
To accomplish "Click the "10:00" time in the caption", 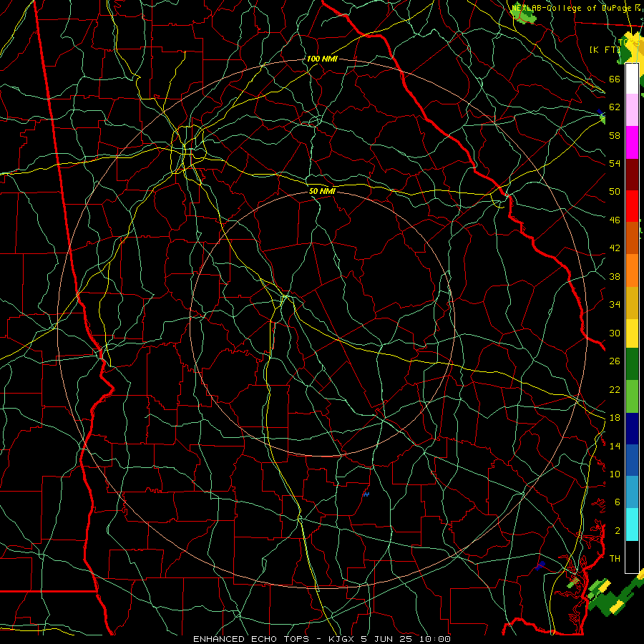I will (x=435, y=639).
